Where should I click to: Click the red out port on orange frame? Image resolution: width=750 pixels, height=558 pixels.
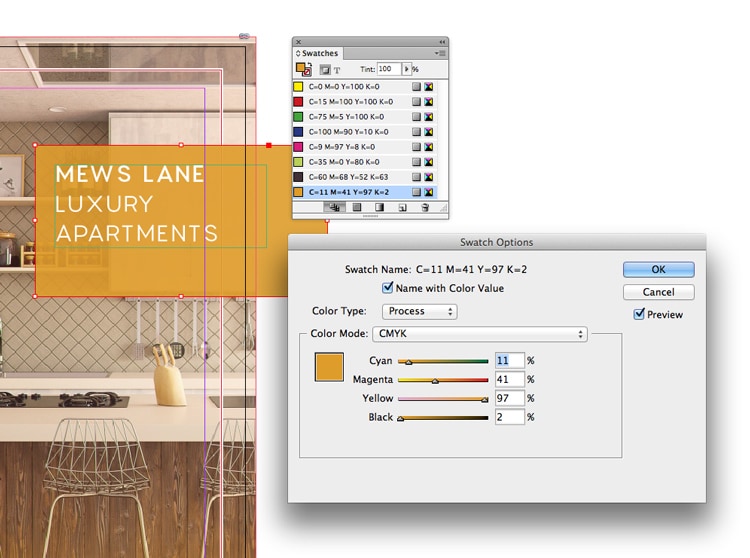(269, 145)
